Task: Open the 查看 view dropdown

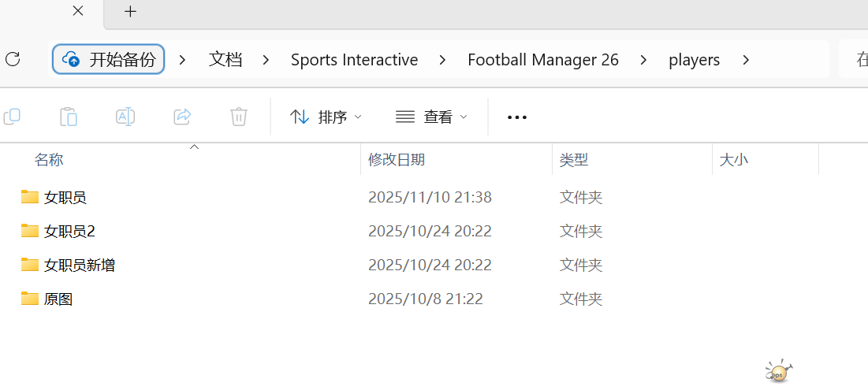Action: click(x=431, y=117)
